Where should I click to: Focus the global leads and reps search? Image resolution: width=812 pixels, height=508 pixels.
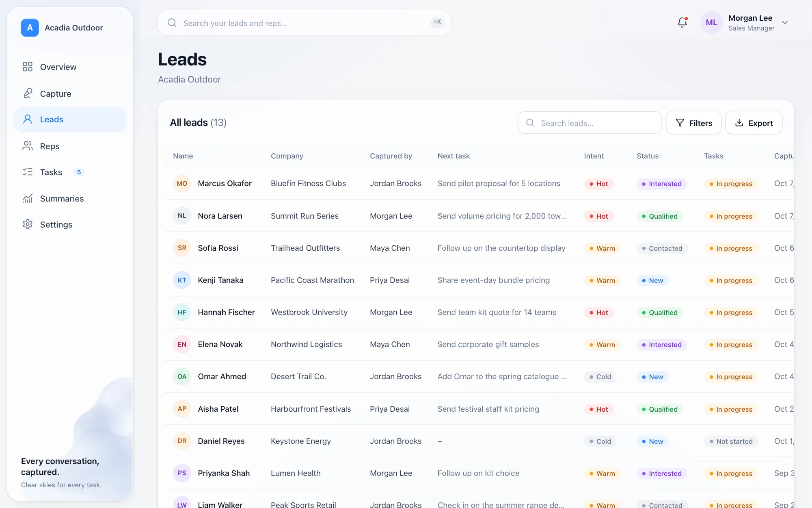tap(304, 23)
